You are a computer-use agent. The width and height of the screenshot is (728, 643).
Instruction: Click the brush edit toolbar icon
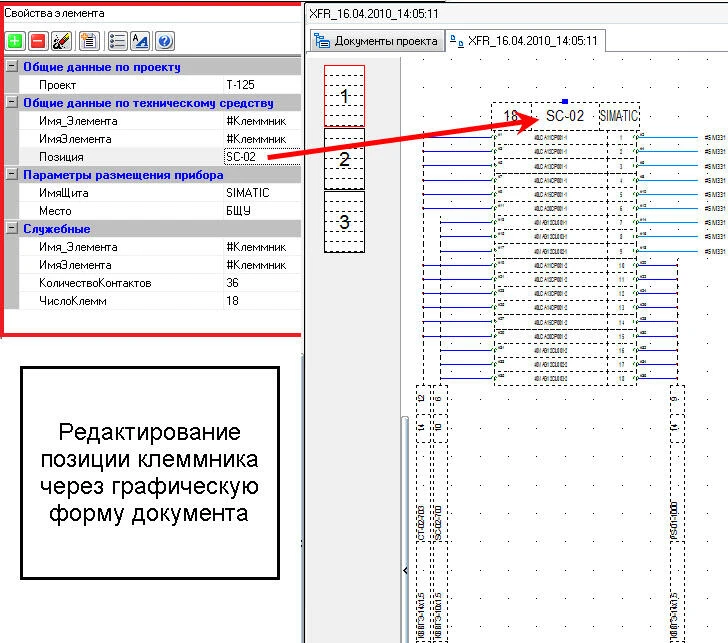click(x=61, y=41)
